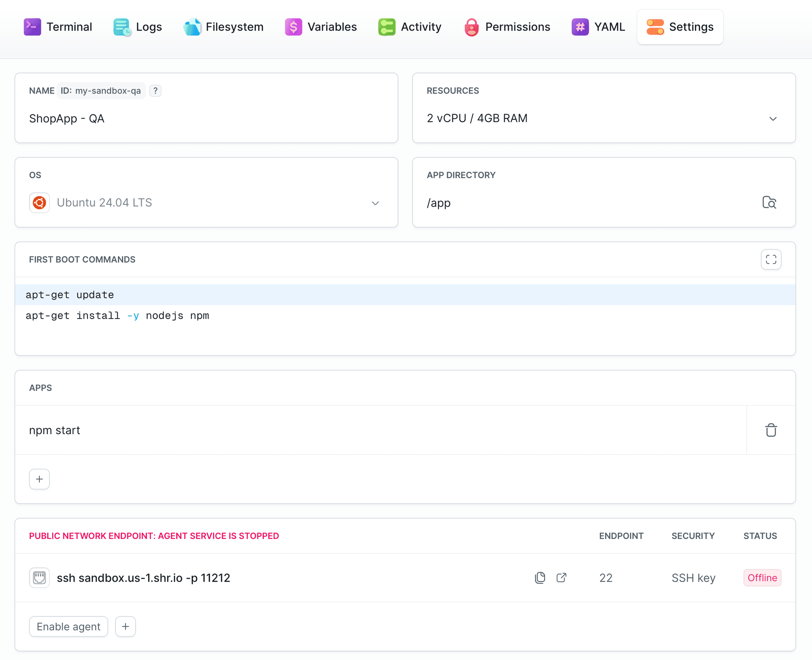Delete the npm start app

(x=771, y=430)
